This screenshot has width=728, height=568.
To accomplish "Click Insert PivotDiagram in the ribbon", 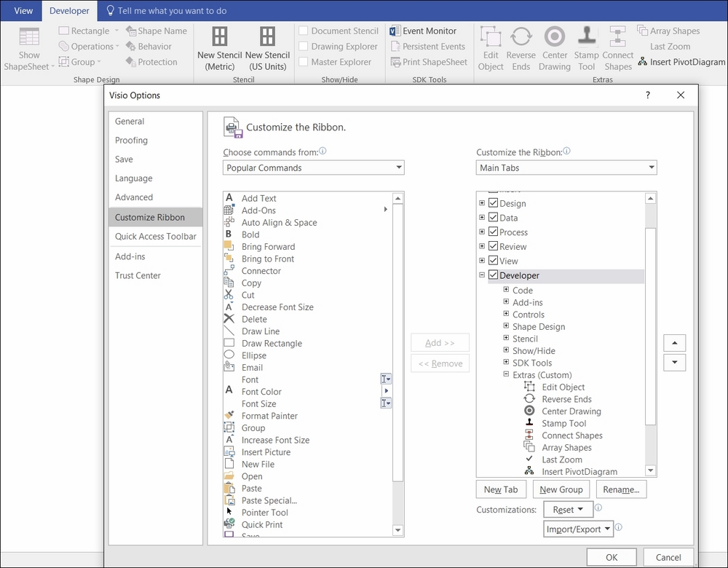I will click(x=681, y=62).
